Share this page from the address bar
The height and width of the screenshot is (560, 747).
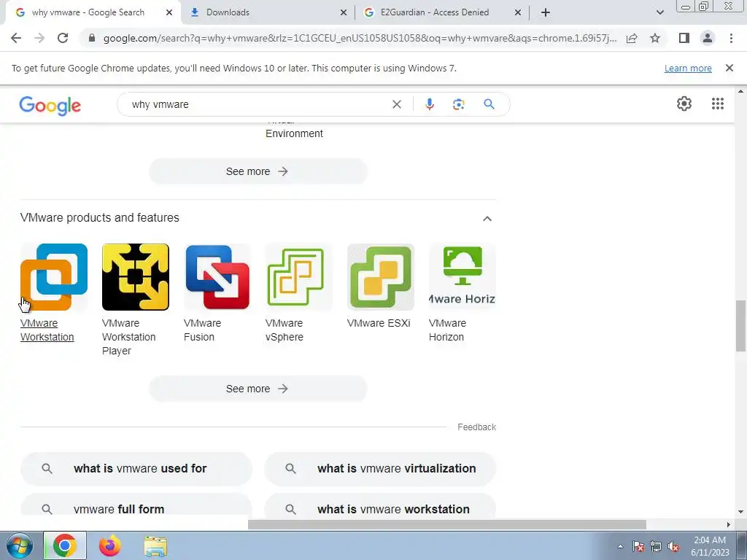tap(632, 38)
